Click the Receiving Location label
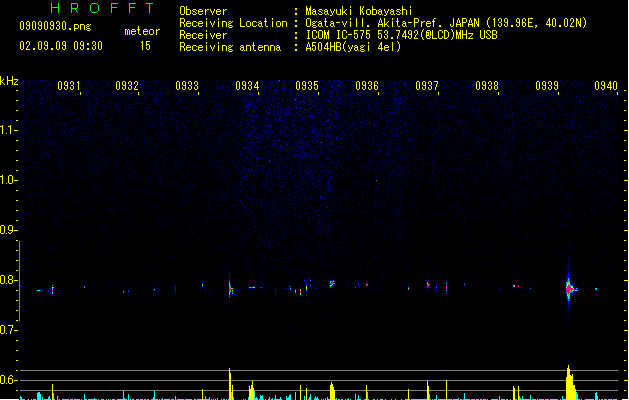The width and height of the screenshot is (629, 400). pyautogui.click(x=233, y=23)
